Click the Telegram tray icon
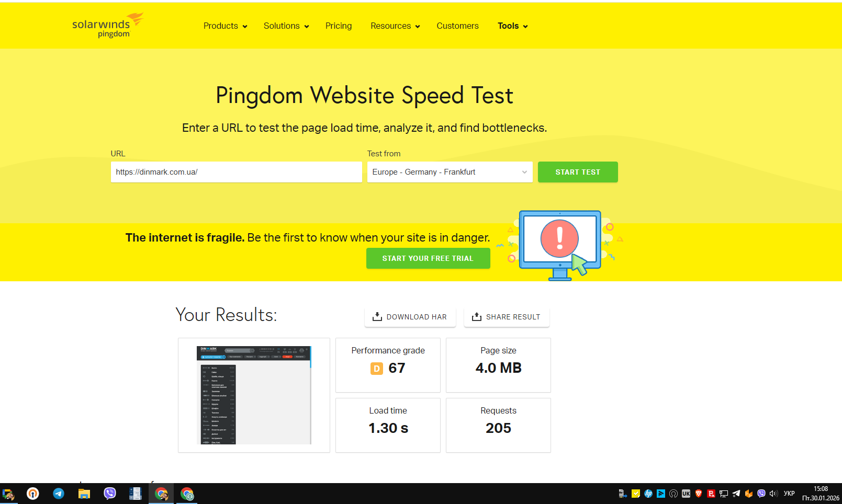 tap(736, 494)
